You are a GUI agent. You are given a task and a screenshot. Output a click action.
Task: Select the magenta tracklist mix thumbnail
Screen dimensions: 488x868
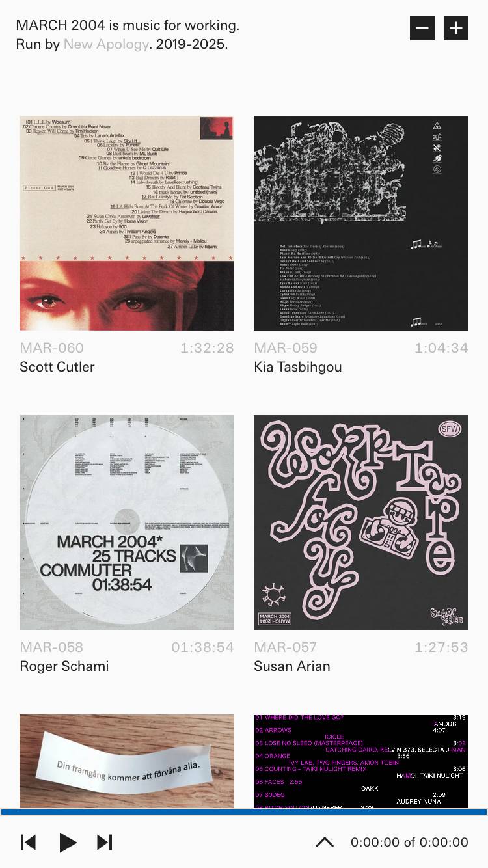pos(361,761)
